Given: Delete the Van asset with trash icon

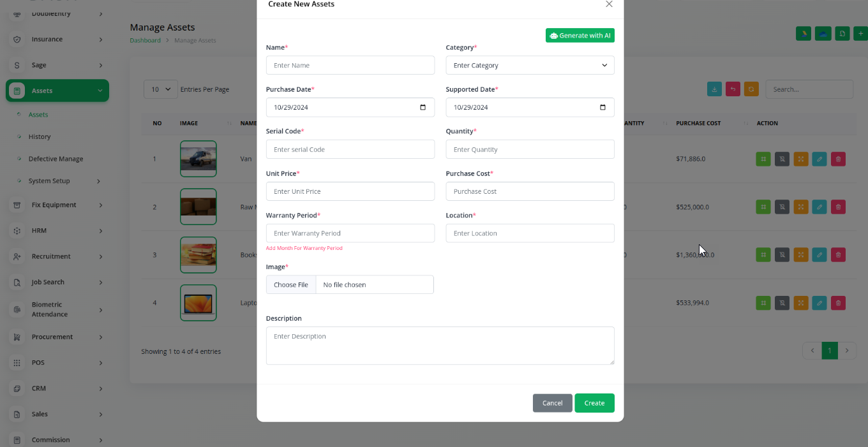Looking at the screenshot, I should [x=838, y=159].
